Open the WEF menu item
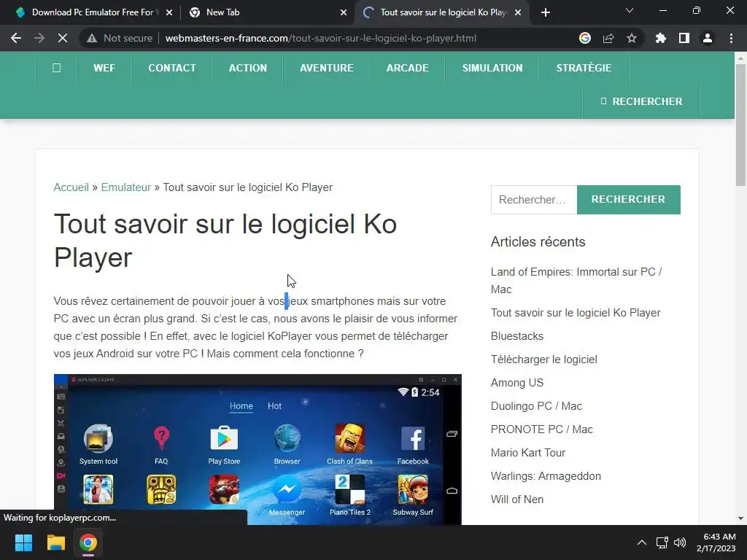Screen dimensions: 747x560 point(104,68)
